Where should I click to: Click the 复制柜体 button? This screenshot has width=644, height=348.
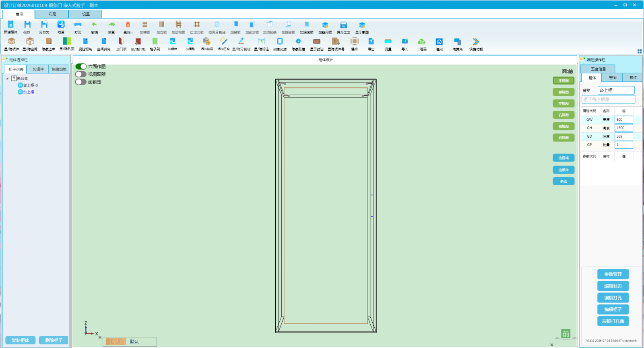tap(21, 340)
